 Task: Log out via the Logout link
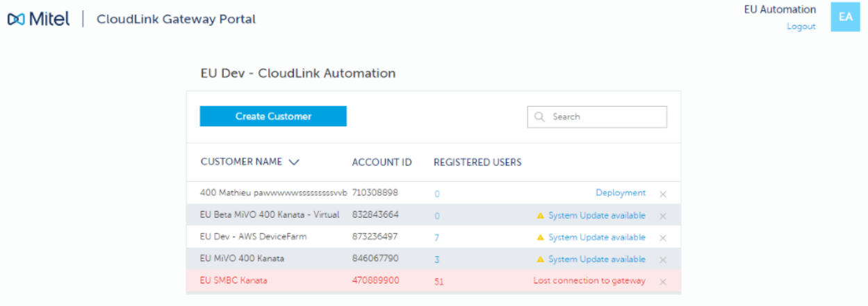pos(801,26)
